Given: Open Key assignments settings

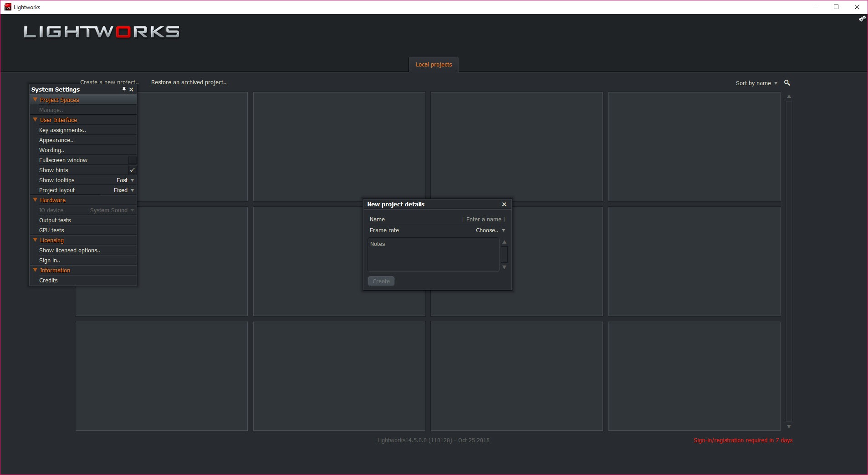Looking at the screenshot, I should 62,130.
